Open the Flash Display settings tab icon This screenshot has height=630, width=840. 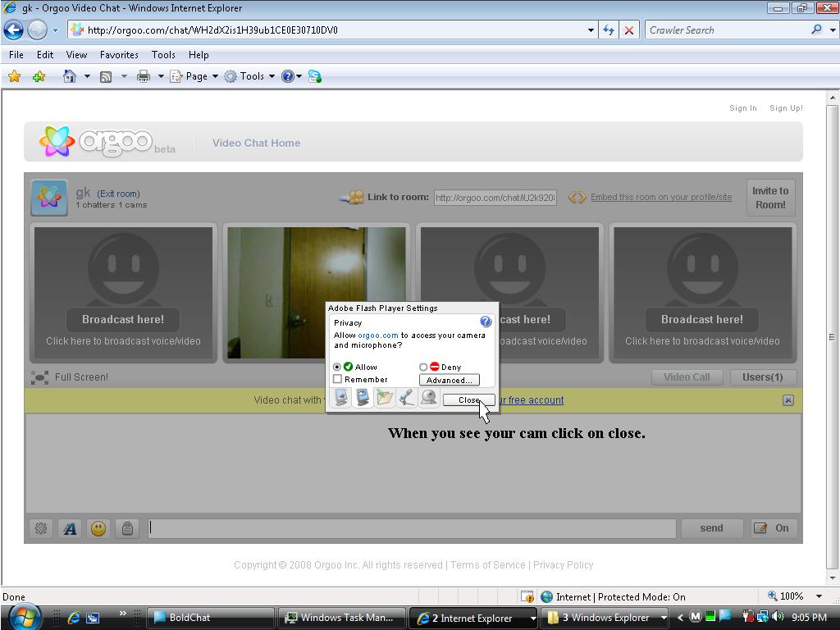(341, 398)
